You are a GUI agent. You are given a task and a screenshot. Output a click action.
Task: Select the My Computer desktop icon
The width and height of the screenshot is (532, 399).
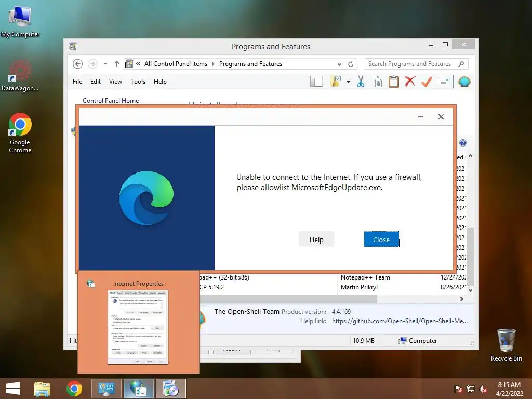tap(20, 21)
